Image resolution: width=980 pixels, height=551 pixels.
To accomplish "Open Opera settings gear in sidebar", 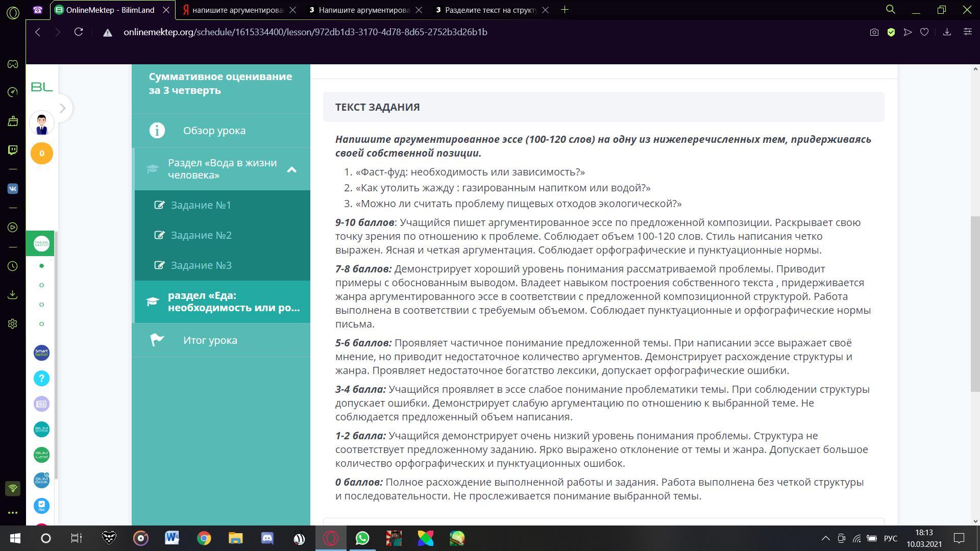I will pos(13,324).
